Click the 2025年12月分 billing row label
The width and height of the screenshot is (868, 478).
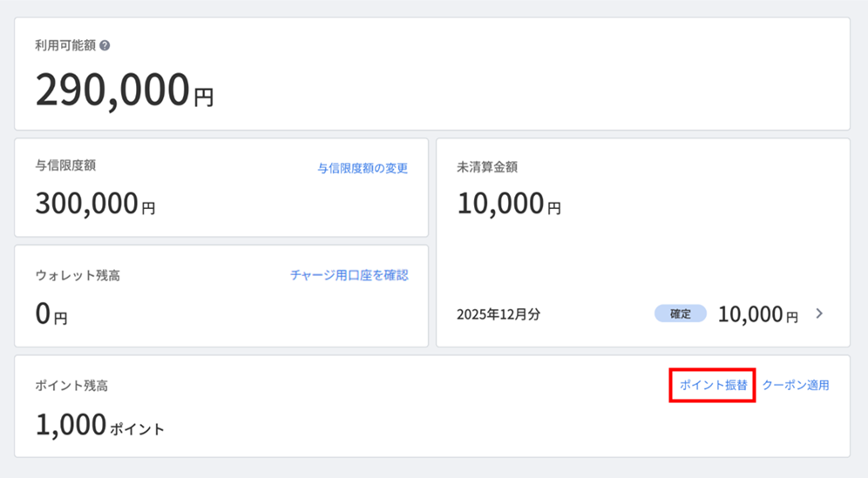(x=498, y=314)
